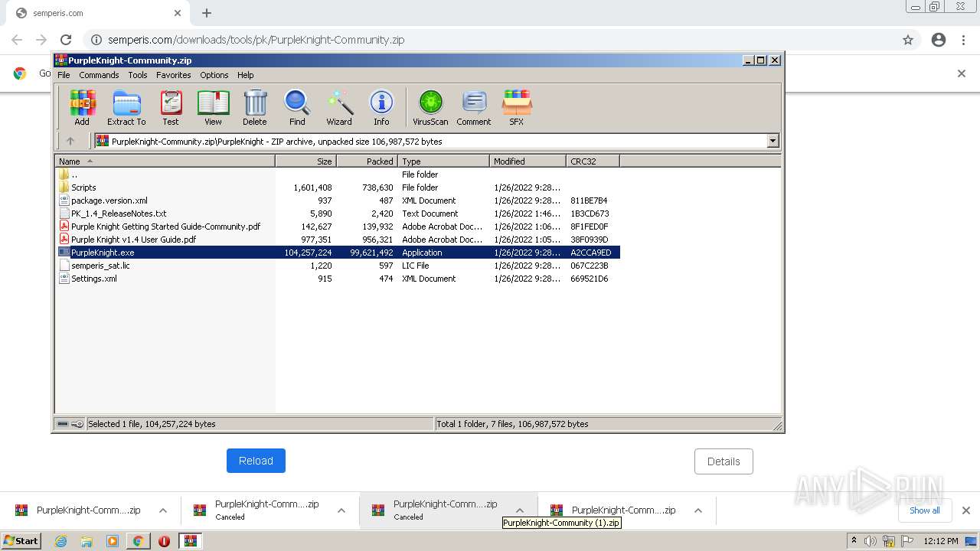This screenshot has width=980, height=551.
Task: Open the Help menu
Action: [246, 75]
